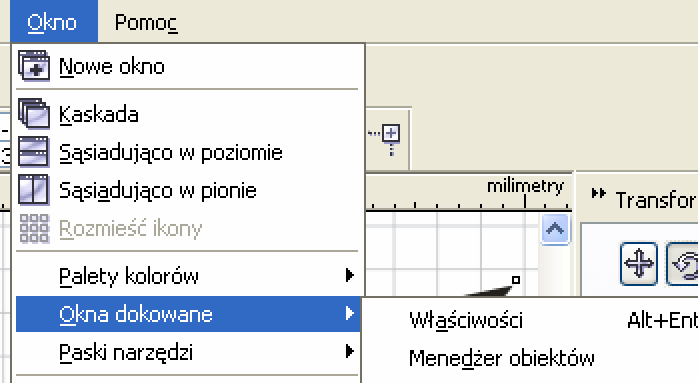Choose Menedżer obiektów docker entry
The width and height of the screenshot is (698, 383).
[530, 358]
